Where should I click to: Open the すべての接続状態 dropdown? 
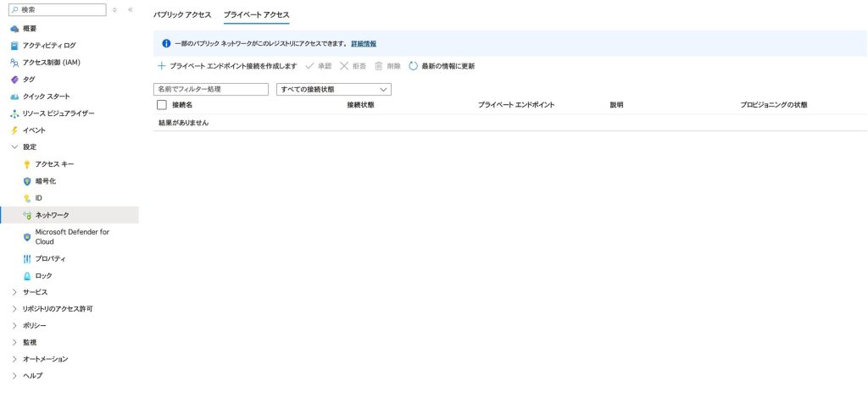[334, 89]
